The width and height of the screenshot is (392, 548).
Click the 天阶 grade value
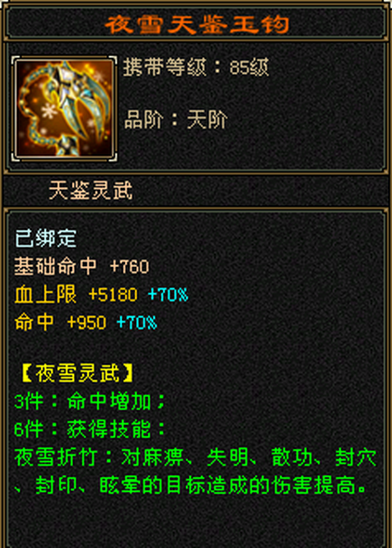207,120
